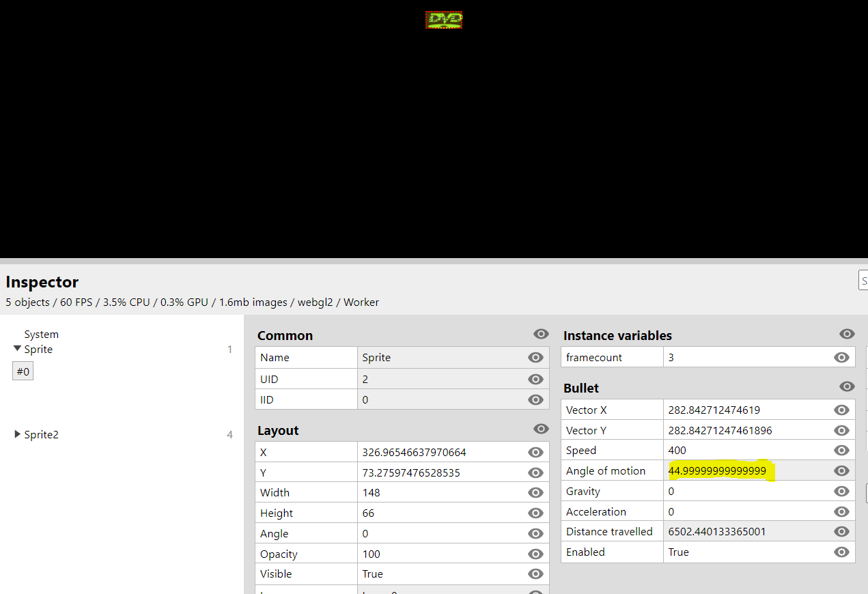Click the eye icon for framecount
Viewport: 868px width, 594px height.
point(841,357)
